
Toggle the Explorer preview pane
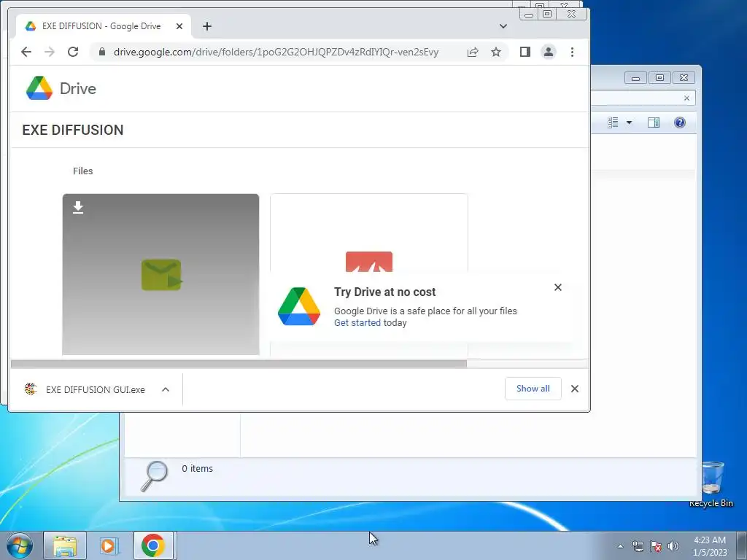pos(653,122)
